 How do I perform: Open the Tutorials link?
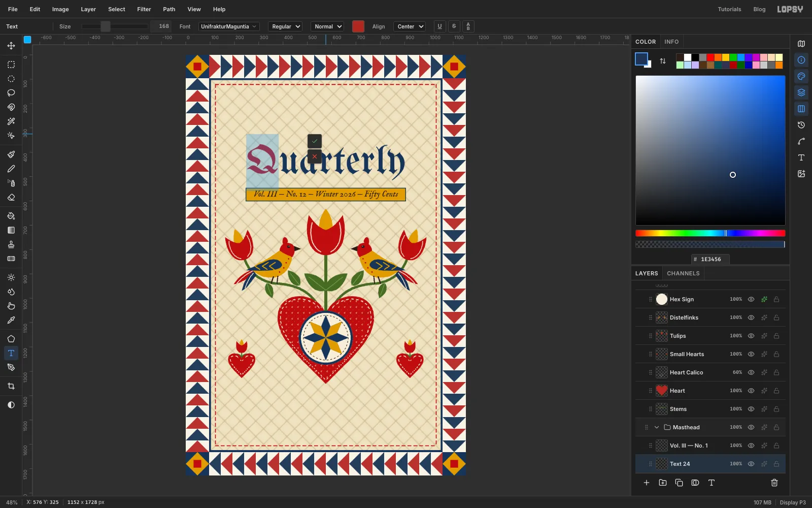[729, 9]
